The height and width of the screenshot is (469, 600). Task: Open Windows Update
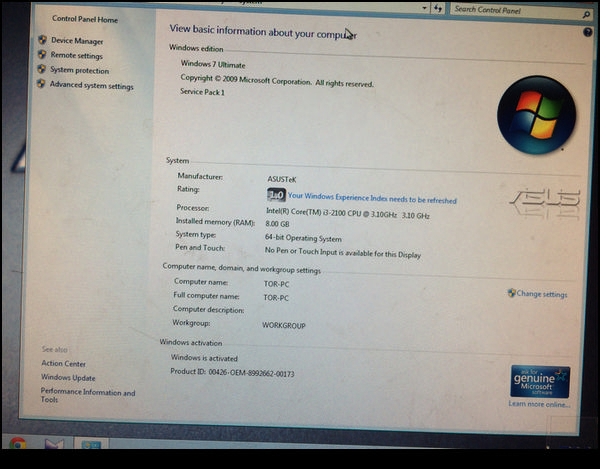pyautogui.click(x=68, y=378)
